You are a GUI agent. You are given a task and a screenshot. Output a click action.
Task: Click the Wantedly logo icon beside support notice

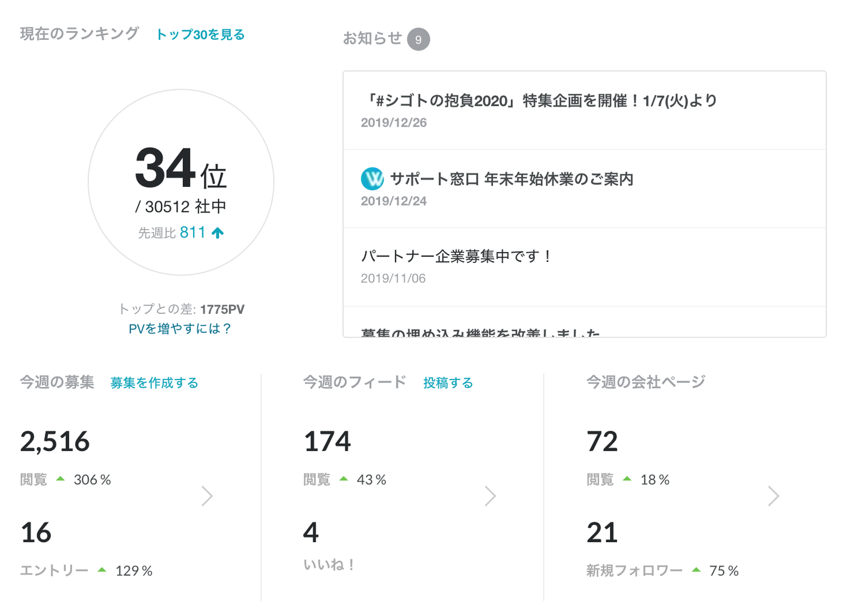click(372, 179)
